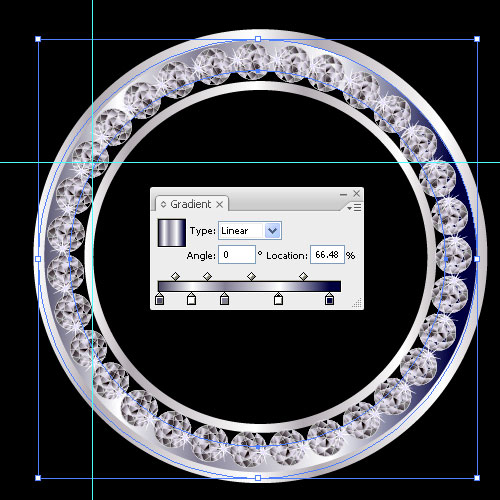Click the left-middle bounding box handle
Image resolution: width=500 pixels, height=500 pixels.
coord(38,259)
